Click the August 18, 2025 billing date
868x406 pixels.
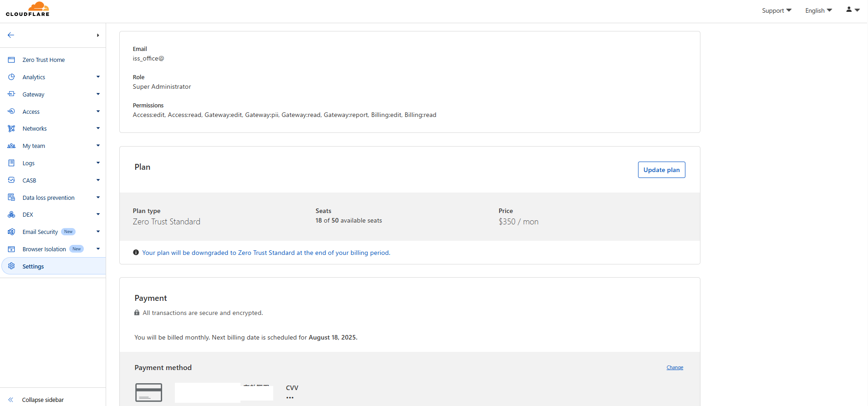coord(333,337)
